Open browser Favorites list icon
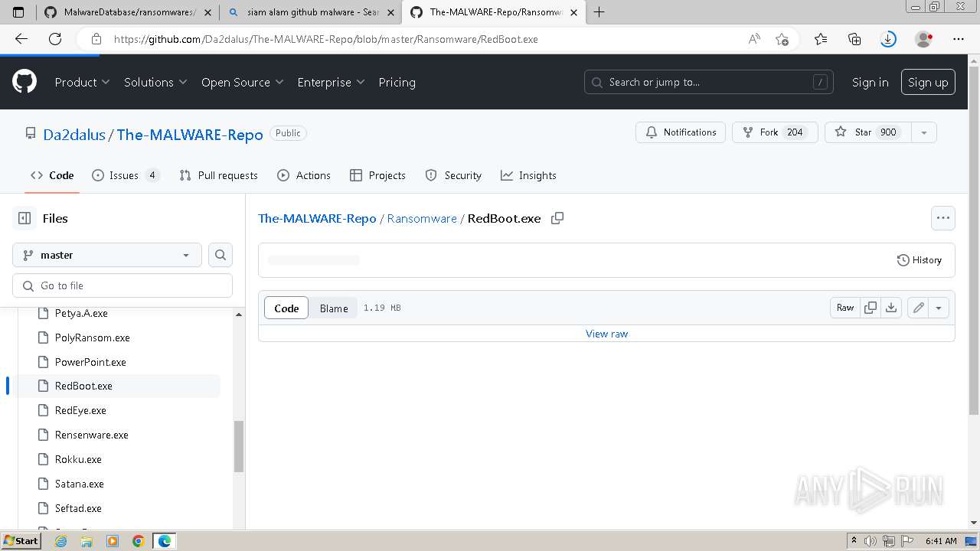Viewport: 980px width, 551px height. point(821,39)
